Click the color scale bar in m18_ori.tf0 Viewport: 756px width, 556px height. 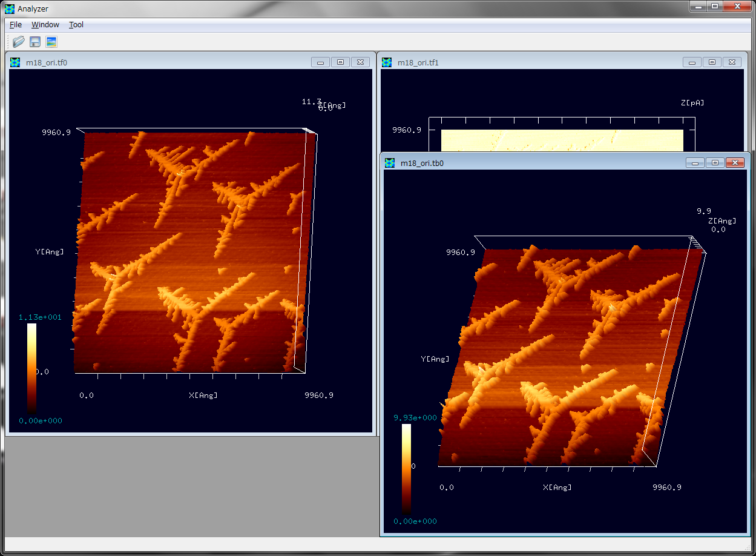(31, 368)
